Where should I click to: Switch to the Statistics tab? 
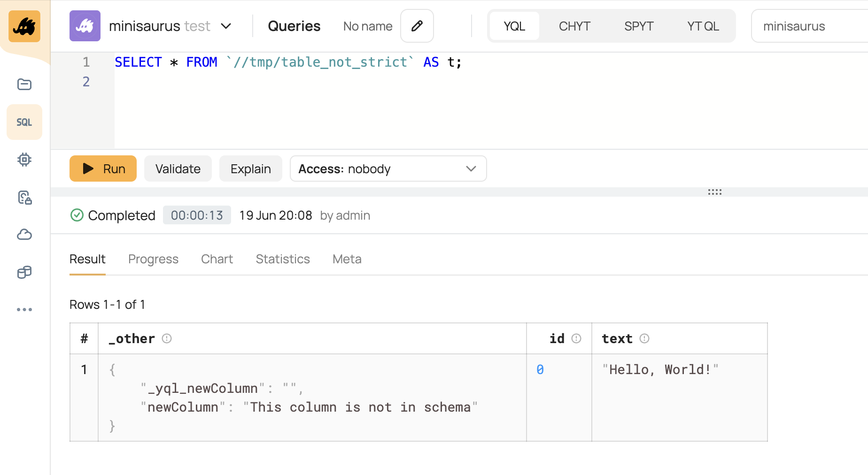click(283, 259)
